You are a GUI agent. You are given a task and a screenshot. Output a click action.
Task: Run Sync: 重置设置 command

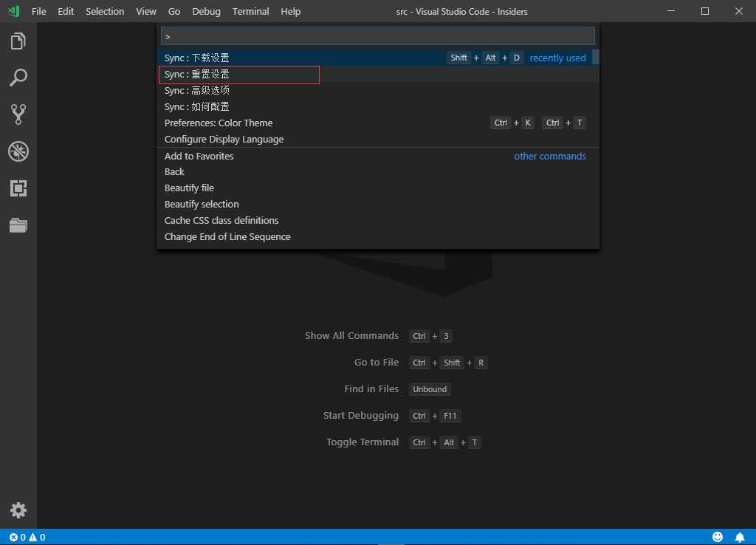[377, 75]
